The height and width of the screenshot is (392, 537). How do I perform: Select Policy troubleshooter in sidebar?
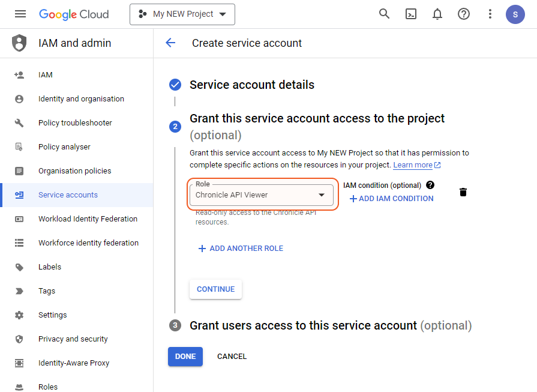75,123
